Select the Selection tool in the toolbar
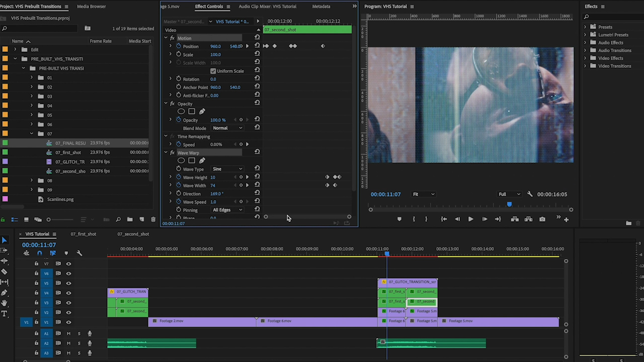The height and width of the screenshot is (362, 644). point(5,240)
